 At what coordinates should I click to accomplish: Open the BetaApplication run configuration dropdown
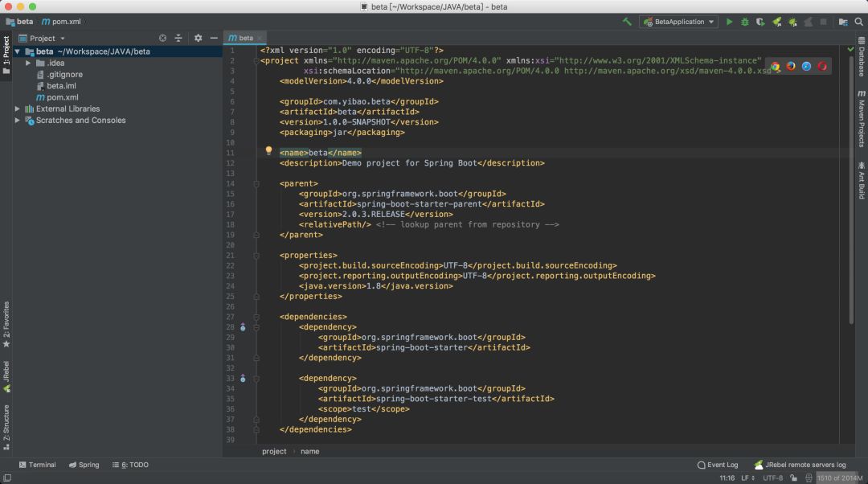coord(679,22)
